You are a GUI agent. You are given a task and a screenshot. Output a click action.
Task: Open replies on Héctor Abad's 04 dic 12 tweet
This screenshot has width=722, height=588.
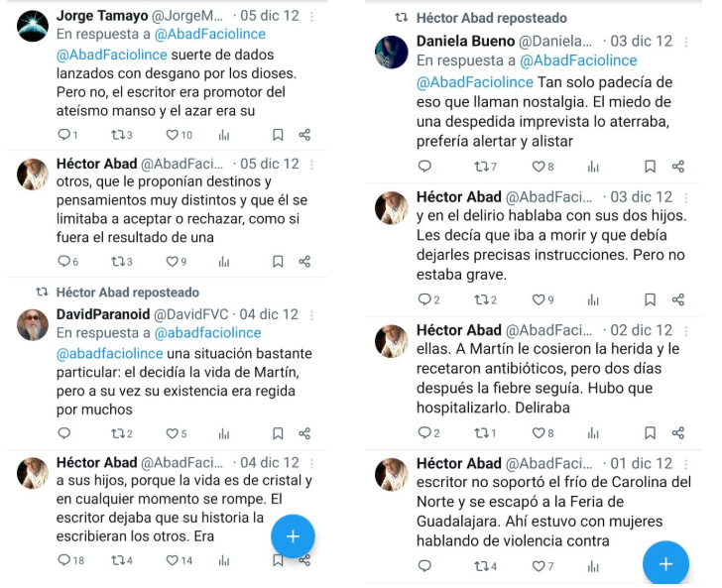(x=64, y=560)
